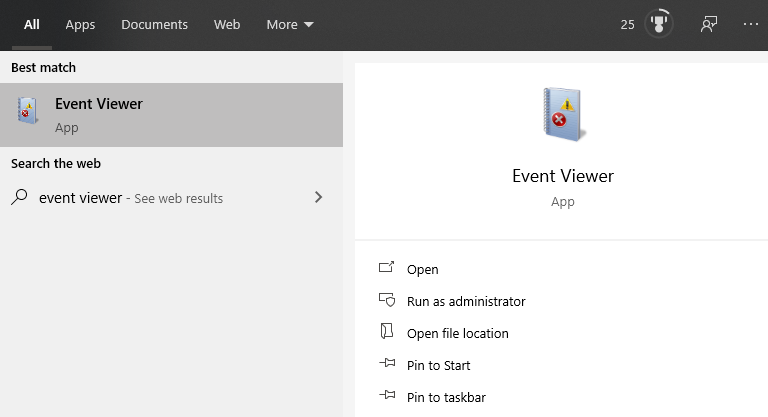Select Pin to Start
Screen dimensions: 768x417
438,366
